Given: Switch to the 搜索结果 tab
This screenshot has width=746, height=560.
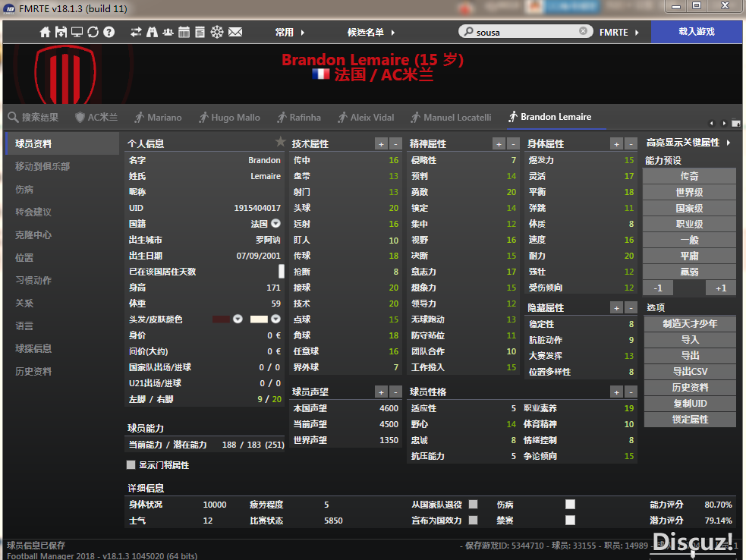Looking at the screenshot, I should [x=33, y=117].
